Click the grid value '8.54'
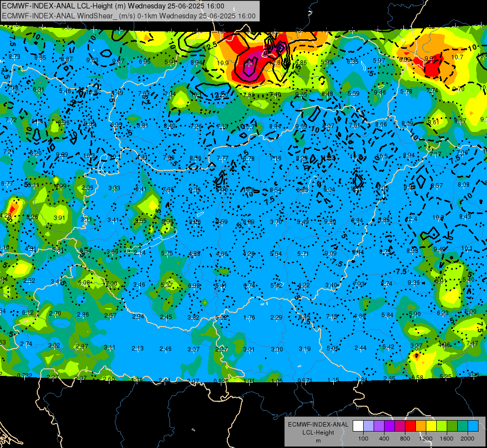The image size is (487, 448). click(x=276, y=190)
